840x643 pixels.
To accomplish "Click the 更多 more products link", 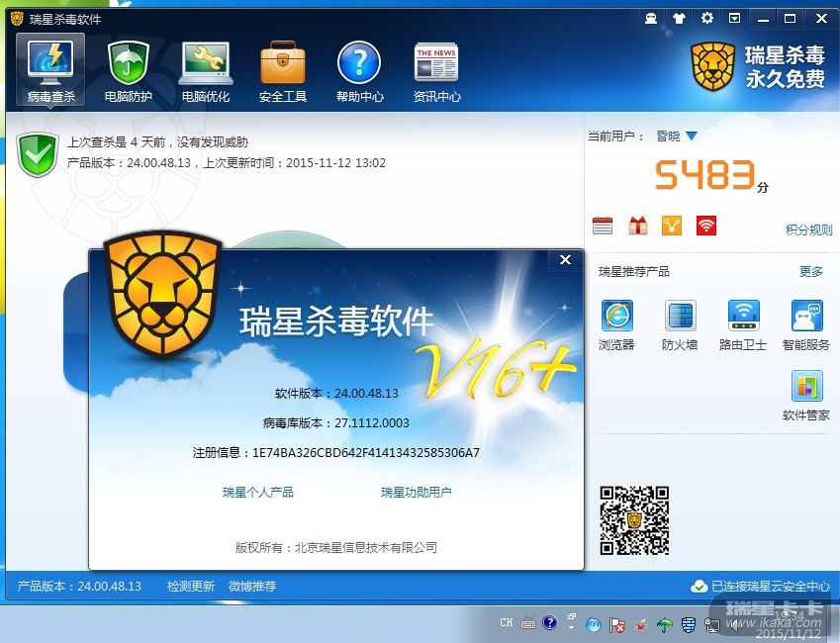I will point(810,272).
